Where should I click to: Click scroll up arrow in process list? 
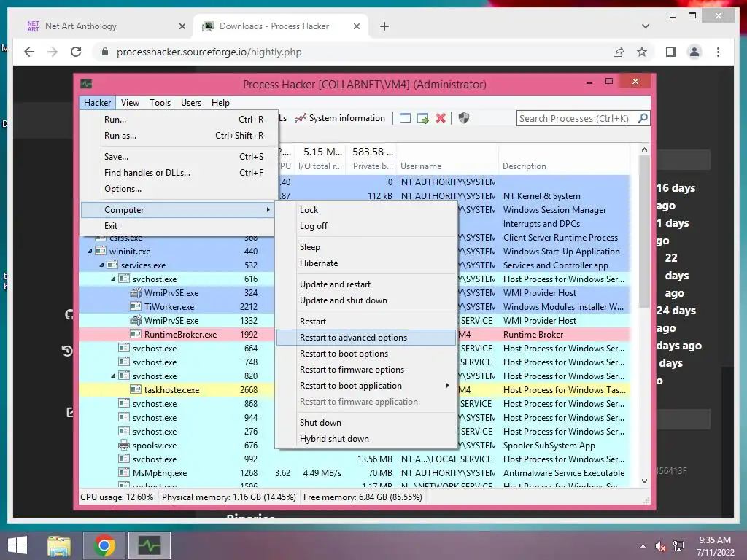pyautogui.click(x=644, y=149)
